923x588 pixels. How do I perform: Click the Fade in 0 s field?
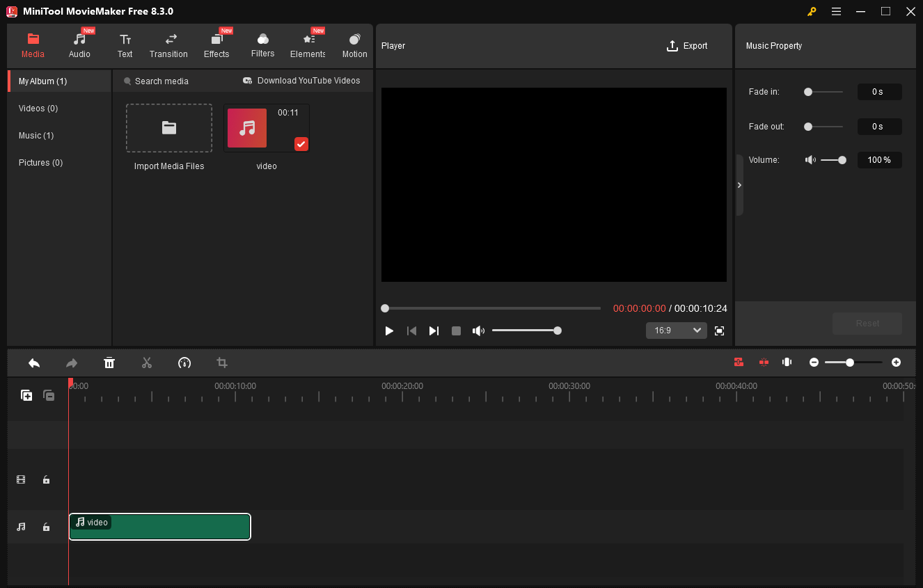coord(879,92)
